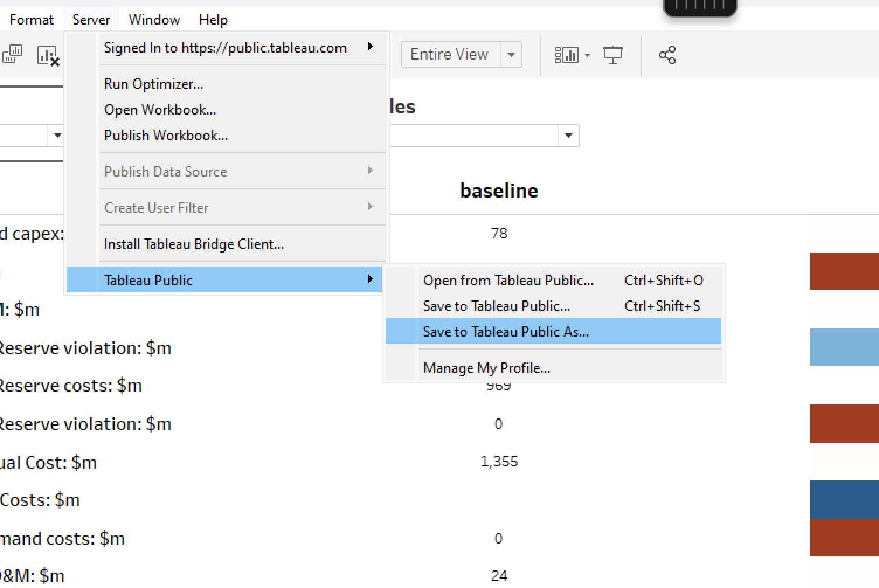Click the Annual Cost value 1,355
879x588 pixels.
(x=499, y=462)
